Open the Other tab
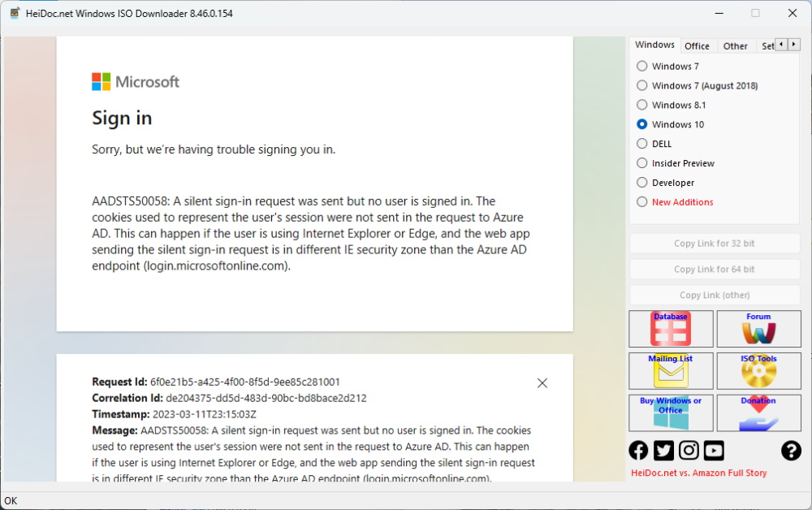Image resolution: width=812 pixels, height=510 pixels. pos(736,46)
